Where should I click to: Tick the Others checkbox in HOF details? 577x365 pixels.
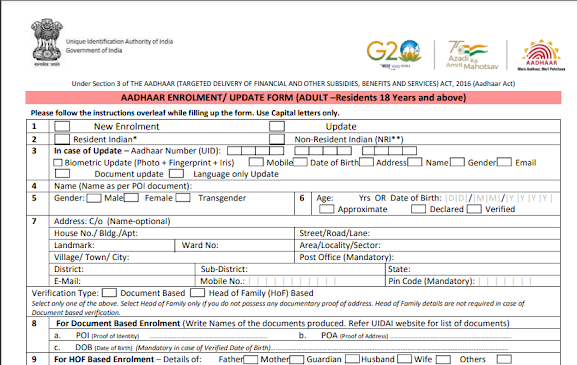(x=504, y=359)
